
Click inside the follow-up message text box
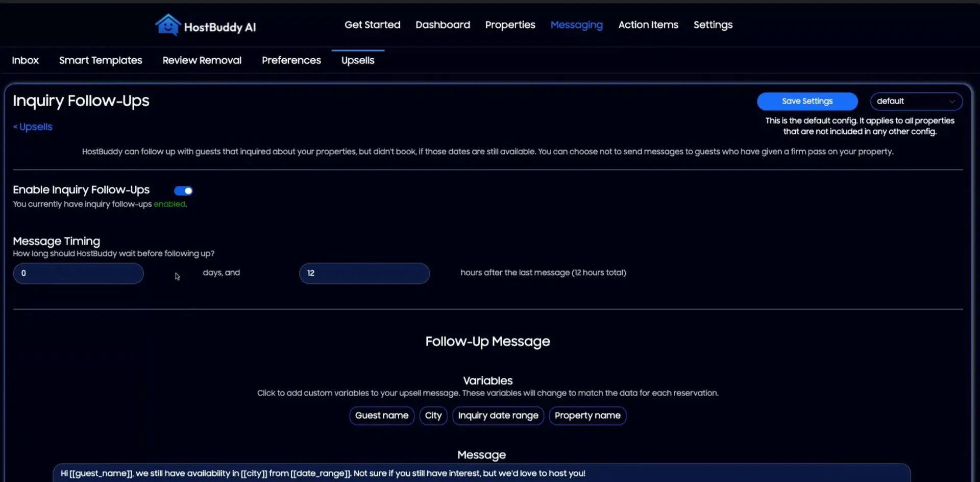coord(481,473)
